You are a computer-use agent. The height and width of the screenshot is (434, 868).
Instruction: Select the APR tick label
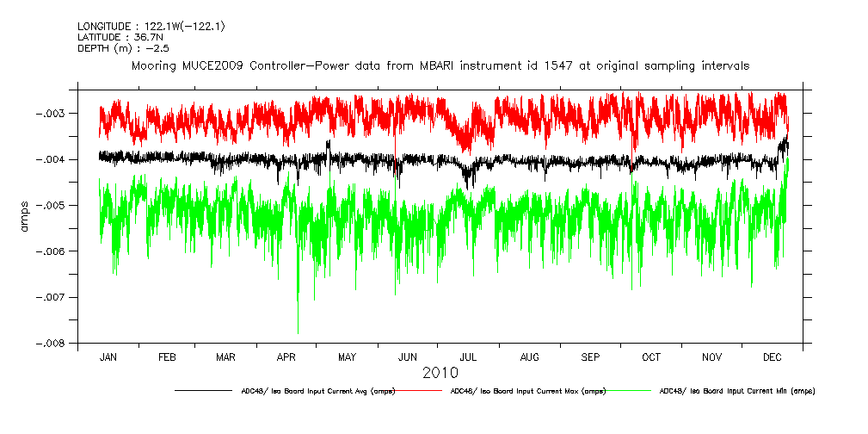pyautogui.click(x=286, y=356)
